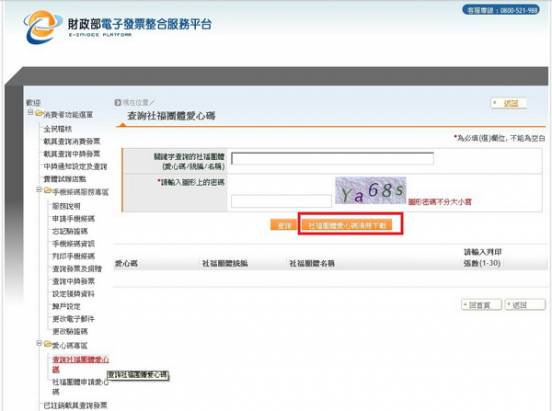The width and height of the screenshot is (552, 411).
Task: Collapse the 消費者功能選單 tree node
Action: (x=31, y=112)
